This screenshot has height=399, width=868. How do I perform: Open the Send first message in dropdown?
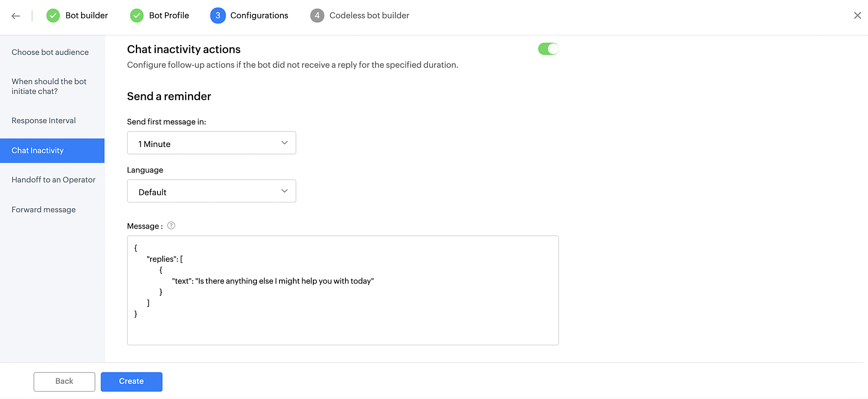pos(211,143)
